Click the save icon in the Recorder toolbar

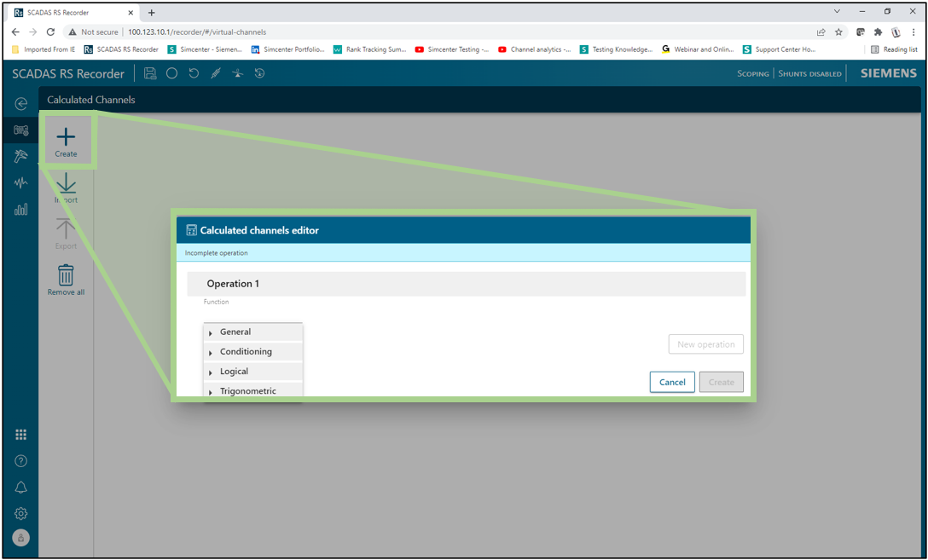[x=150, y=73]
